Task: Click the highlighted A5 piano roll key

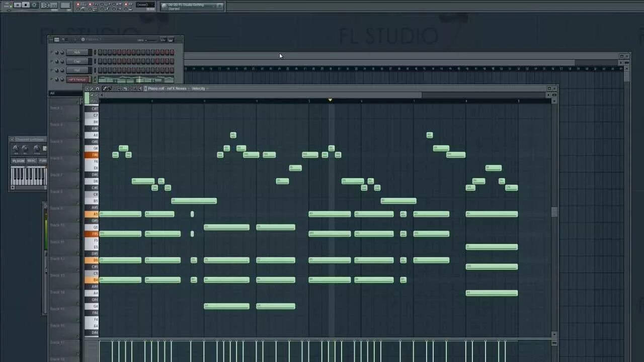Action: click(92, 214)
